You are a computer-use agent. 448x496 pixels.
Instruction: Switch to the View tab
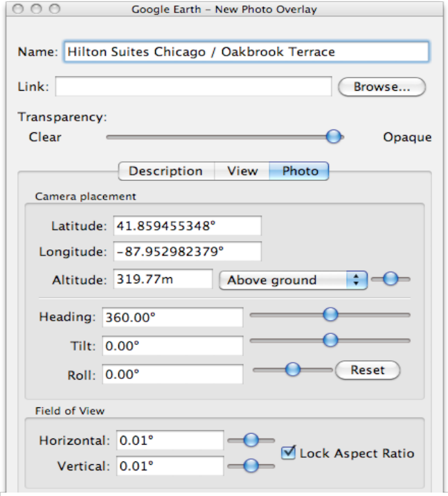[242, 171]
